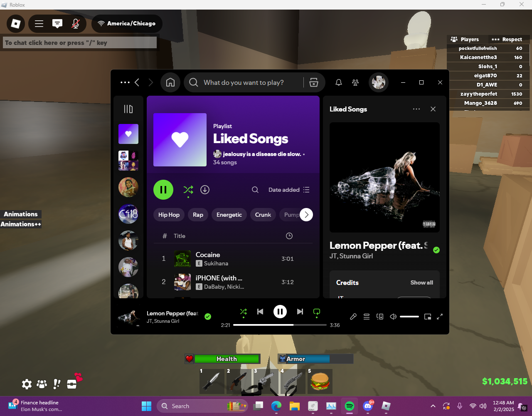Open Spotify Home
The image size is (532, 416).
pyautogui.click(x=170, y=82)
